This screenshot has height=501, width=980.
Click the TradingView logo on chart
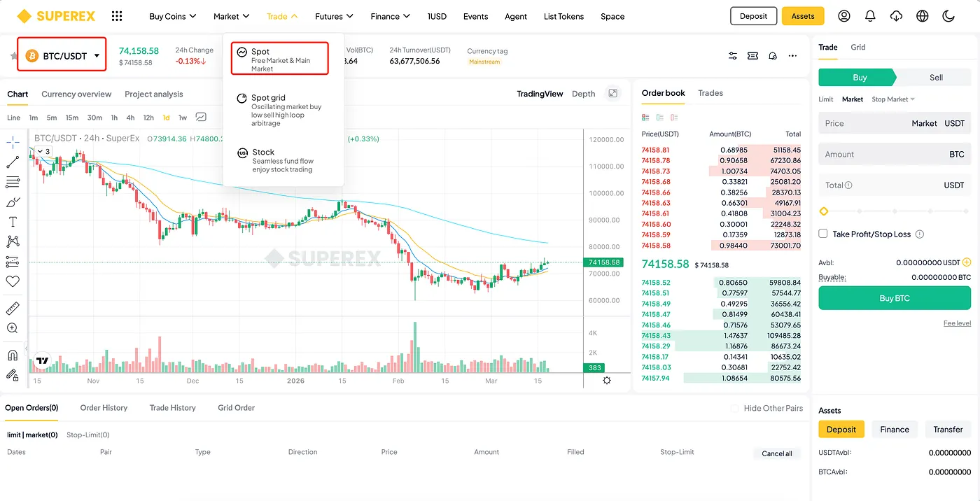click(42, 360)
